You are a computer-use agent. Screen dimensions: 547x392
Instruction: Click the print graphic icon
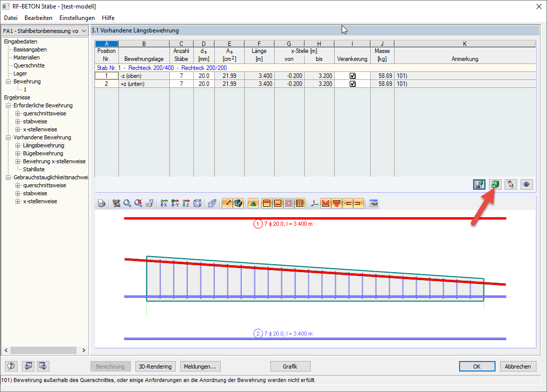(x=101, y=203)
